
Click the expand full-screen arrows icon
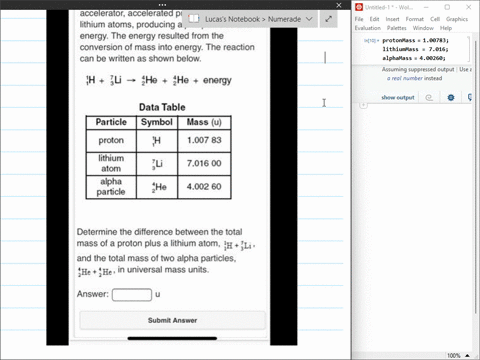tap(328, 19)
